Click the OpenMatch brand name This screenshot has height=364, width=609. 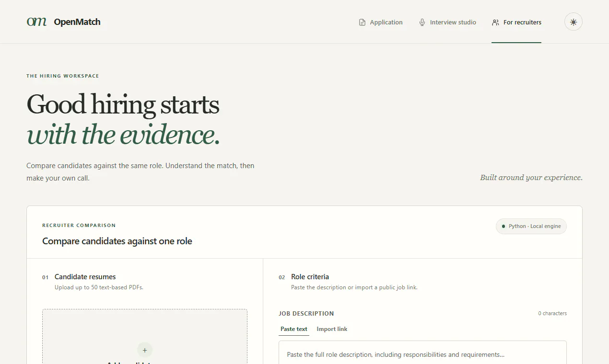click(x=77, y=22)
